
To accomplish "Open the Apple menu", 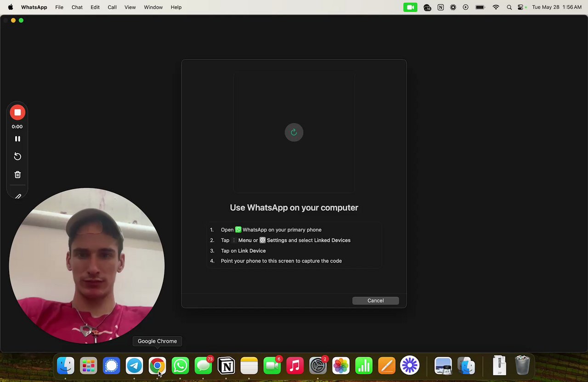I will (10, 7).
